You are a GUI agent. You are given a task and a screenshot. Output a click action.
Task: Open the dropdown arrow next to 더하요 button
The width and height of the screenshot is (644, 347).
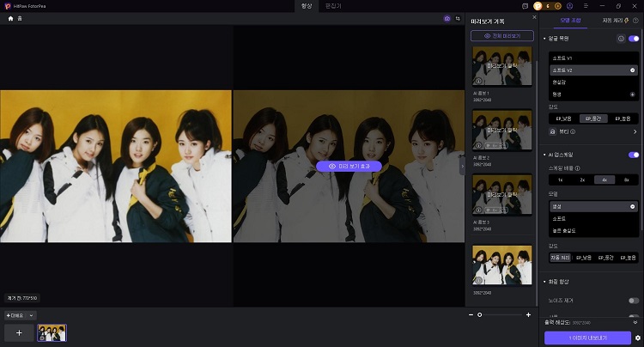point(31,315)
